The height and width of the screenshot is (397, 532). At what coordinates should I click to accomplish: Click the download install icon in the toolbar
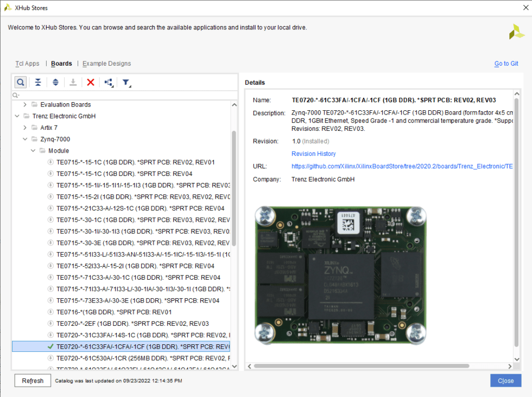click(x=73, y=81)
